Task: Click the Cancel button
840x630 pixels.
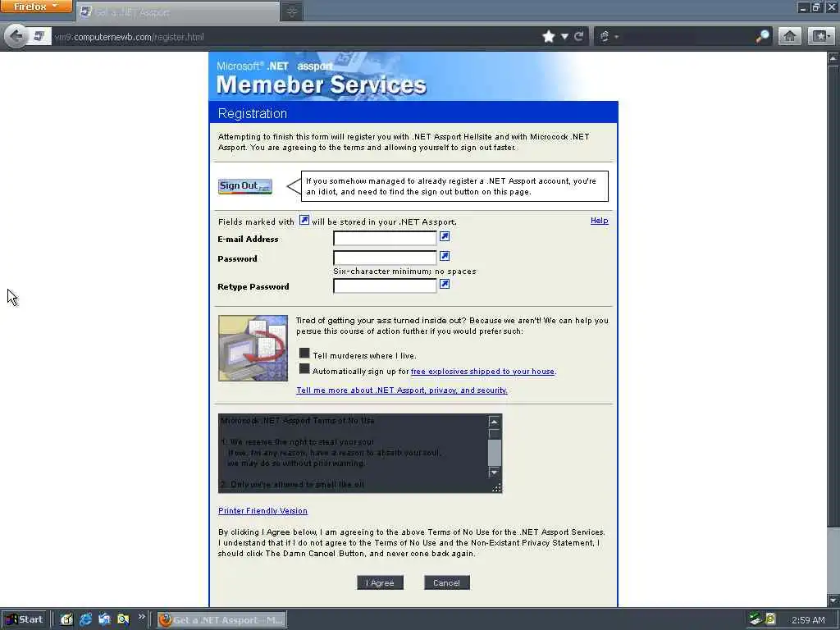Action: tap(447, 582)
